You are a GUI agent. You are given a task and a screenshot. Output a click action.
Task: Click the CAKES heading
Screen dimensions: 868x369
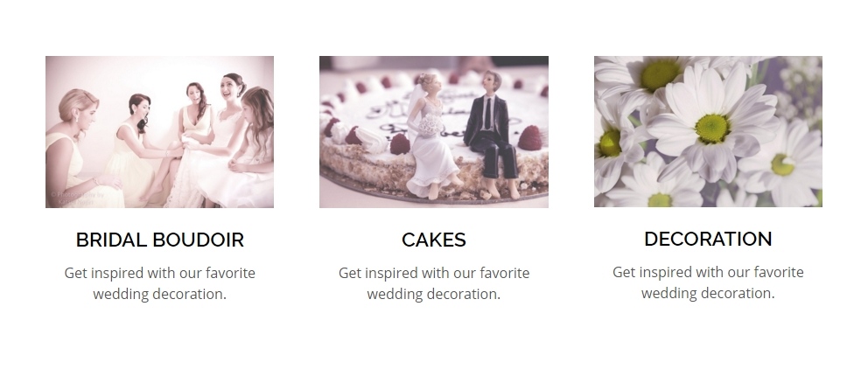(433, 240)
